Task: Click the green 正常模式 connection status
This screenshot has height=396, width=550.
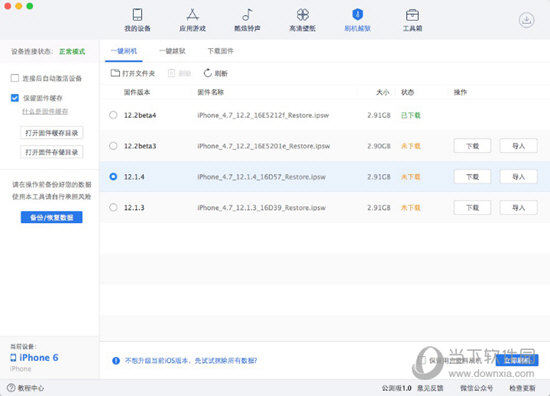Action: 72,52
